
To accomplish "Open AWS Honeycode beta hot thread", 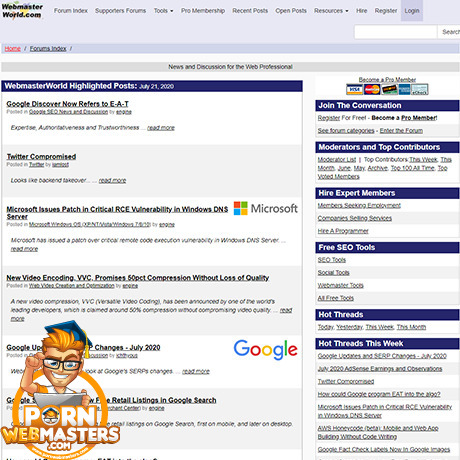I will pyautogui.click(x=378, y=432).
